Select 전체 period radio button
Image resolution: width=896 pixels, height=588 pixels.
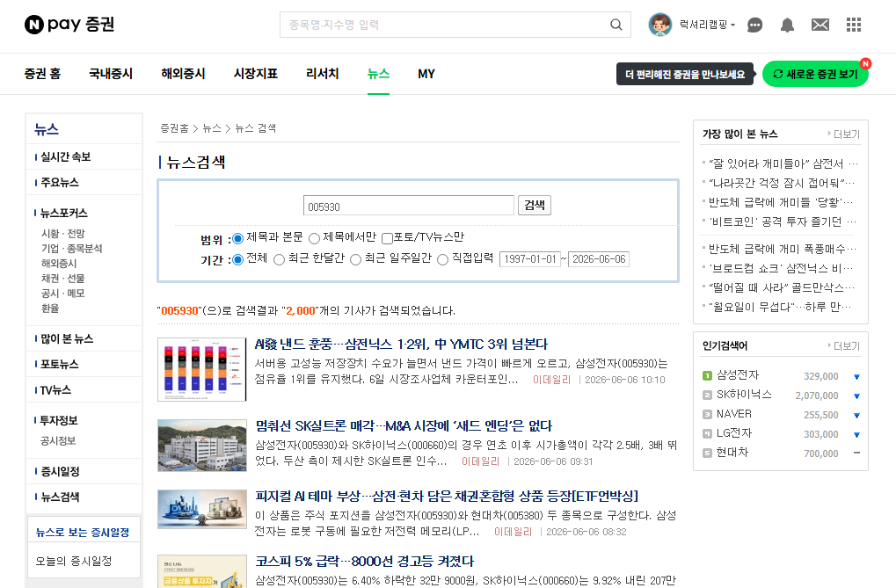click(237, 260)
